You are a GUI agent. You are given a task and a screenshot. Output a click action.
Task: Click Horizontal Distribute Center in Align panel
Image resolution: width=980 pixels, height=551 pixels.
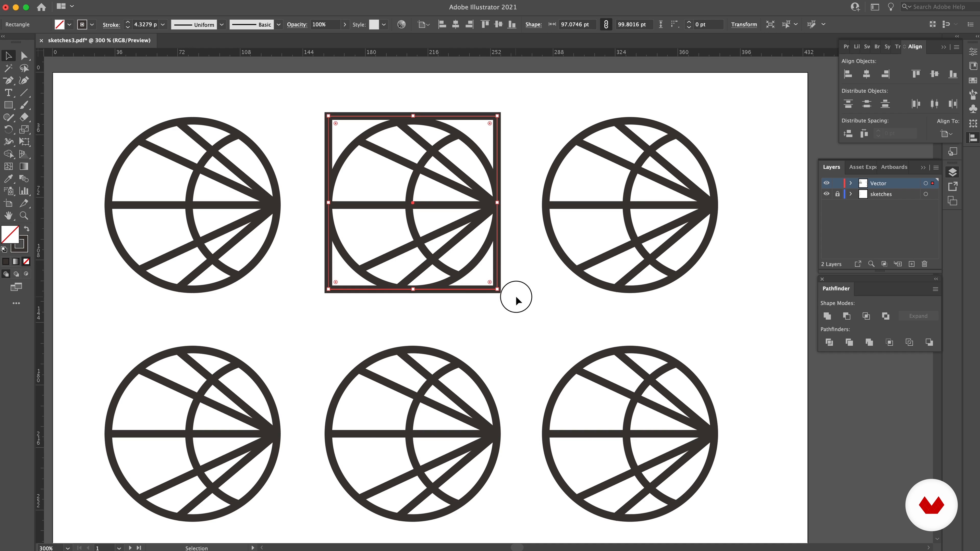point(934,104)
